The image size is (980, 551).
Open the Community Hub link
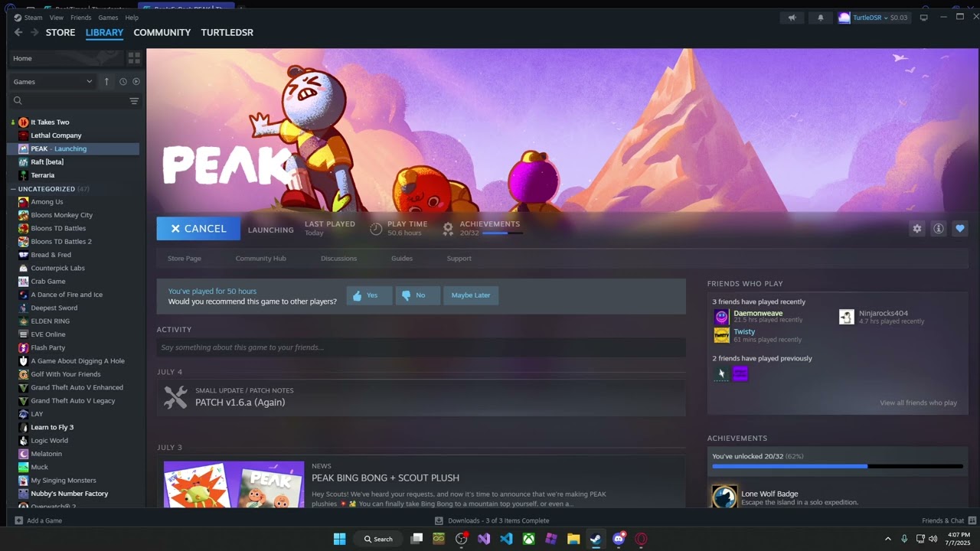click(x=260, y=259)
